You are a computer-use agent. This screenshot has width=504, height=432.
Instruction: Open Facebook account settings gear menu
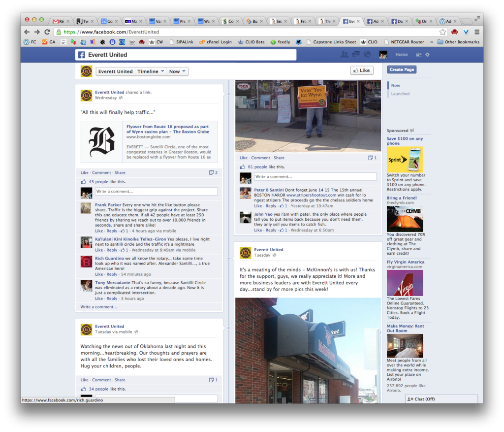[x=427, y=55]
